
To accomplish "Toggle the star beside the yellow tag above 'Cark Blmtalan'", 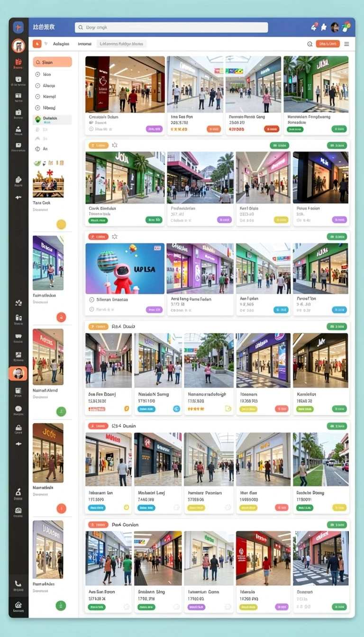I will [x=114, y=145].
